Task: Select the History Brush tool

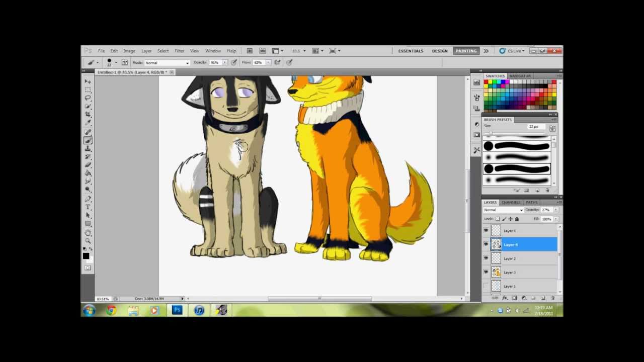Action: (x=88, y=157)
